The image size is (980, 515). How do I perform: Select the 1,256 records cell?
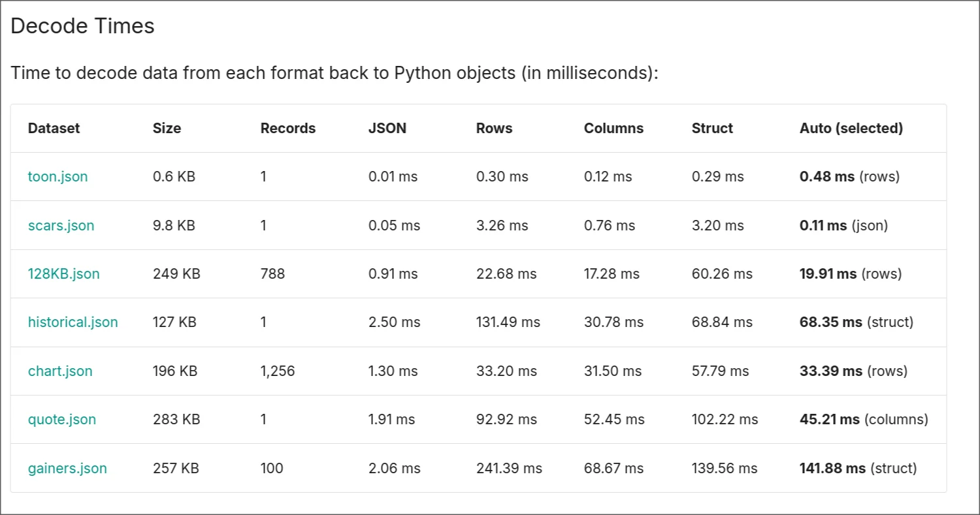tap(278, 371)
